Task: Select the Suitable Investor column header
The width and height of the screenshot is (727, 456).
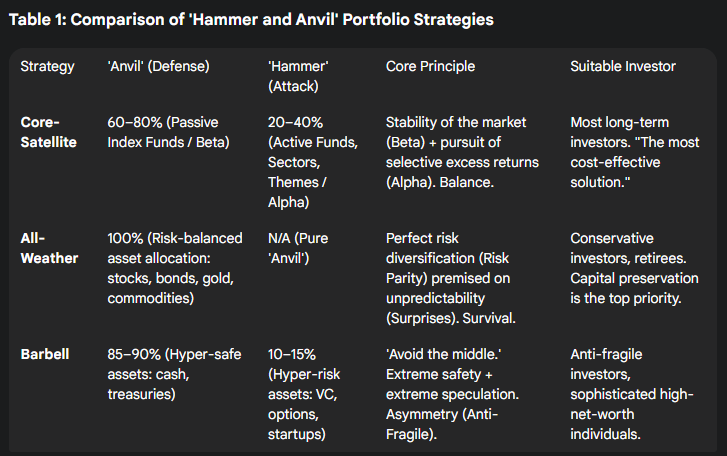Action: click(x=622, y=67)
